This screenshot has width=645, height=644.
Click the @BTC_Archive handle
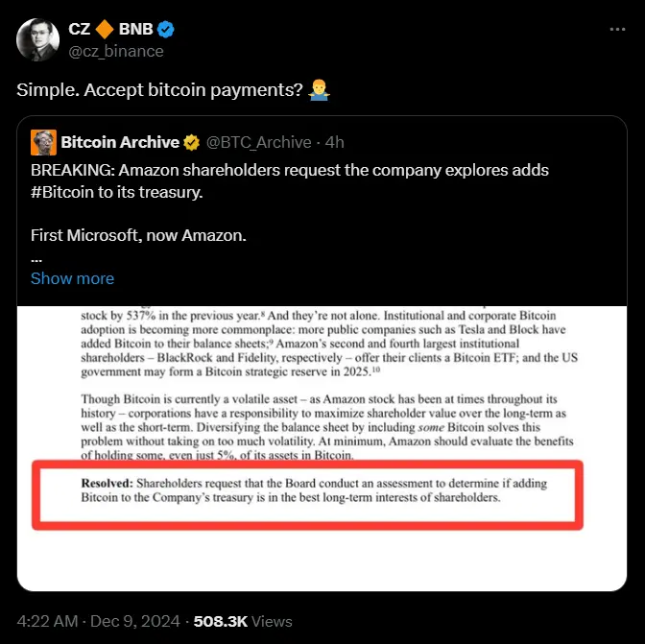point(257,142)
